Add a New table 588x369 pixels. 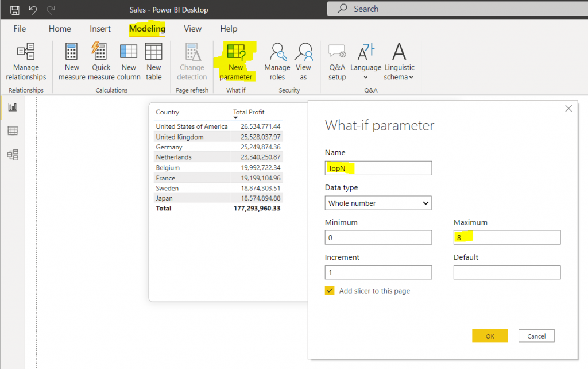pos(154,62)
